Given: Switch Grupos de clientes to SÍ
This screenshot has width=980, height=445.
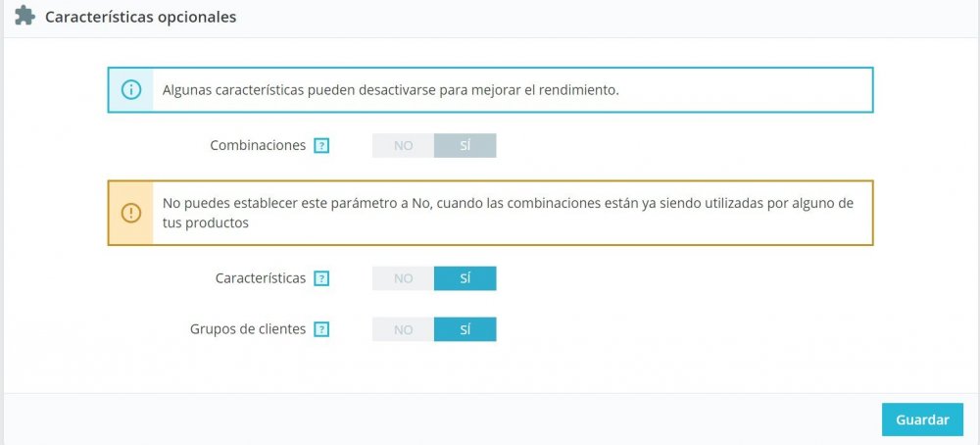Looking at the screenshot, I should pos(465,329).
